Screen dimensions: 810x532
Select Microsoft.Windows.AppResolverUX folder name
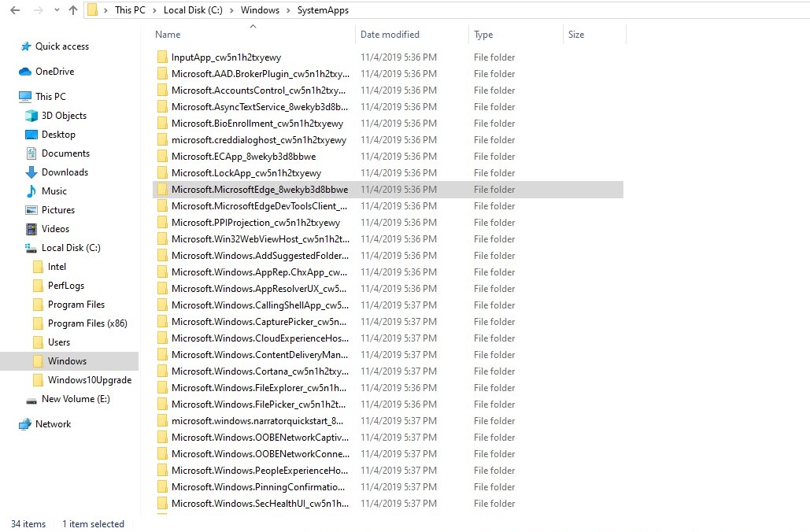click(x=259, y=289)
